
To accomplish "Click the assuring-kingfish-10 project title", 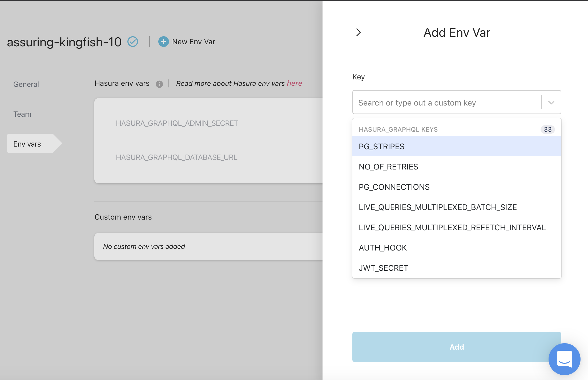I will pos(64,42).
